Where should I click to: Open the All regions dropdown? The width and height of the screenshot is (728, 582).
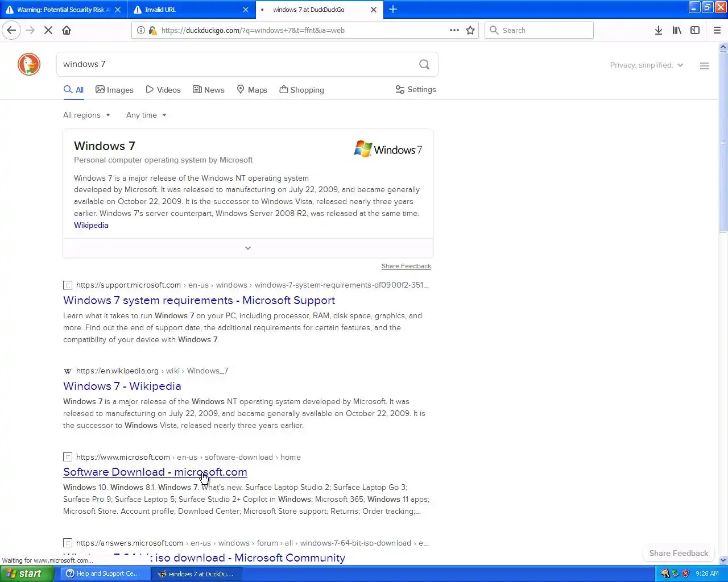point(86,115)
